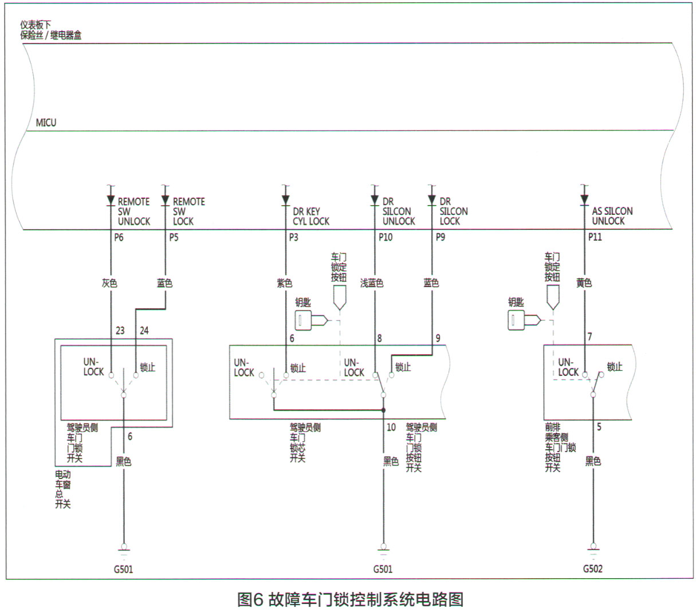Click the G502 ground symbol at bottom right
Screen dimensions: 696x616
point(593,547)
